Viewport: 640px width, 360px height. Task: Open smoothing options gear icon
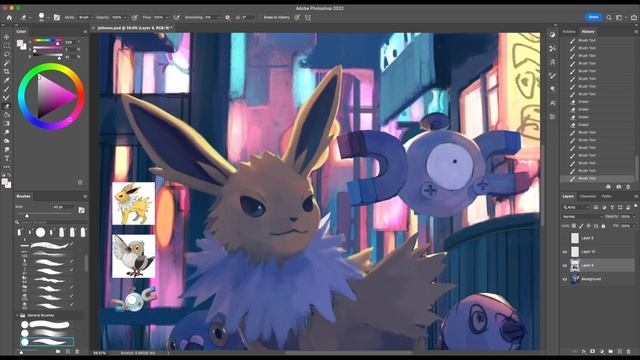[x=227, y=18]
